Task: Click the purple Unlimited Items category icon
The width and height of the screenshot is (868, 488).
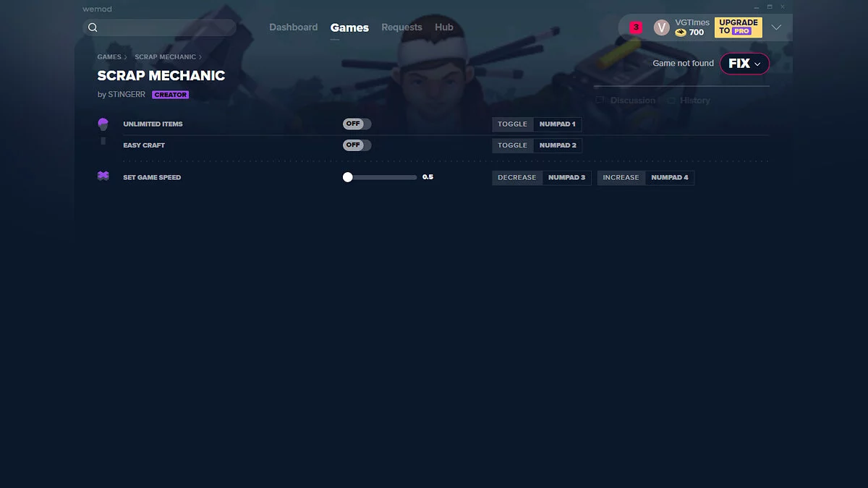Action: coord(103,124)
